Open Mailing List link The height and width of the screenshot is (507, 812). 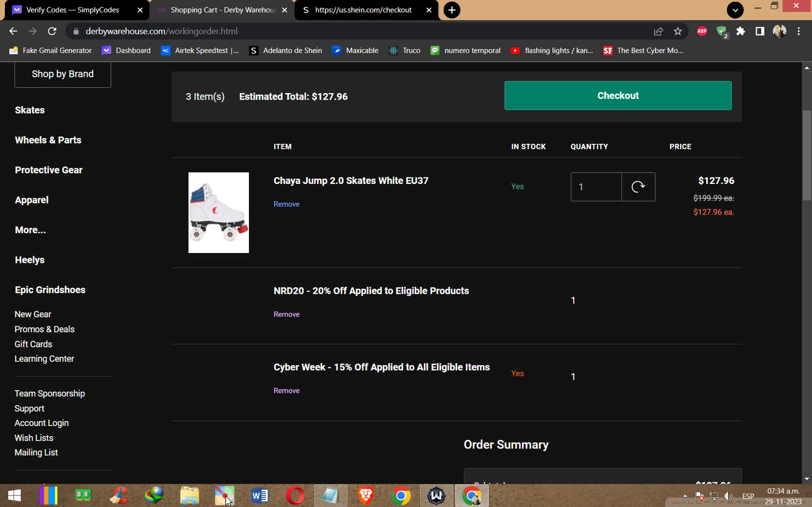tap(36, 452)
